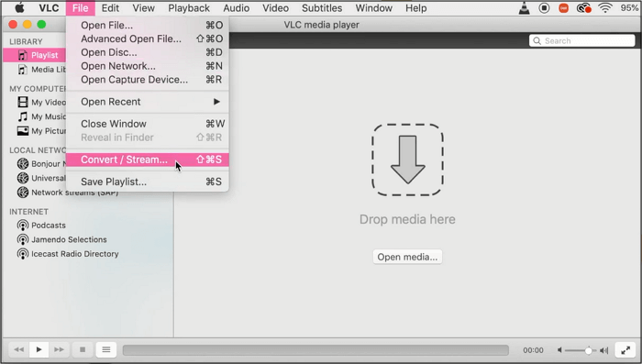This screenshot has width=642, height=364.
Task: Open the Edit menu
Action: point(110,7)
